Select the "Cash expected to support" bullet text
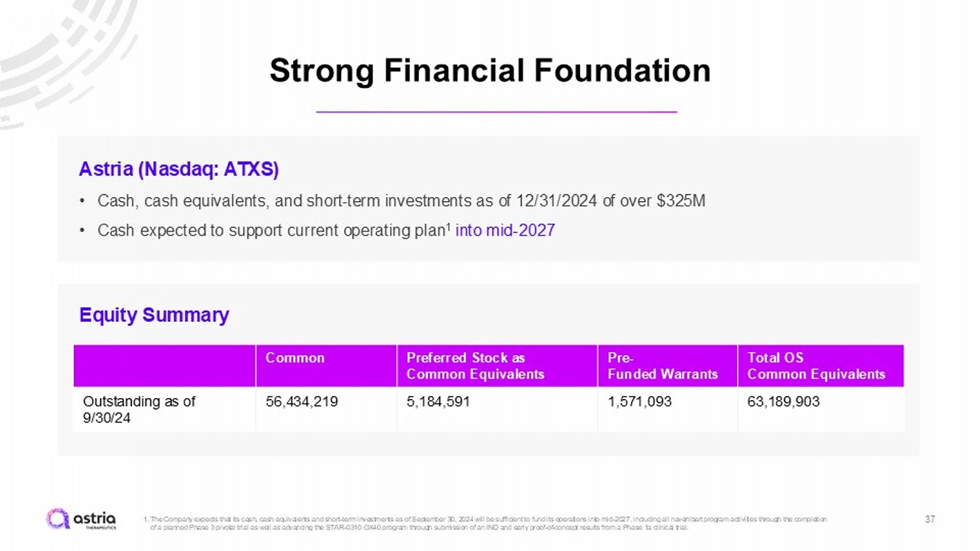Screen dimensions: 980x551 point(270,230)
